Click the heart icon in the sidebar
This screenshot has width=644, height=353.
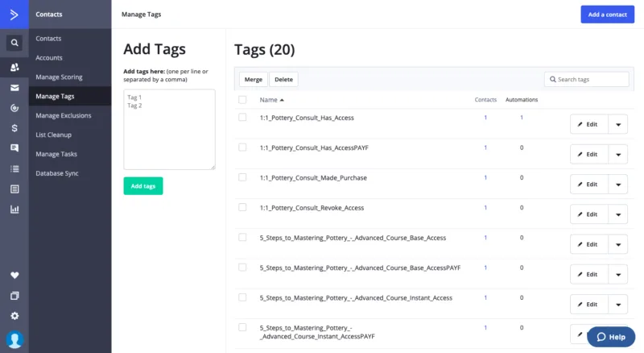[x=14, y=276]
